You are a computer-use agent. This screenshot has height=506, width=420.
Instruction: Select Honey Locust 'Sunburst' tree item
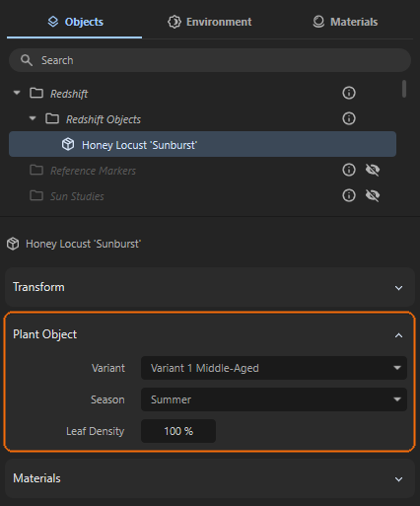click(202, 144)
